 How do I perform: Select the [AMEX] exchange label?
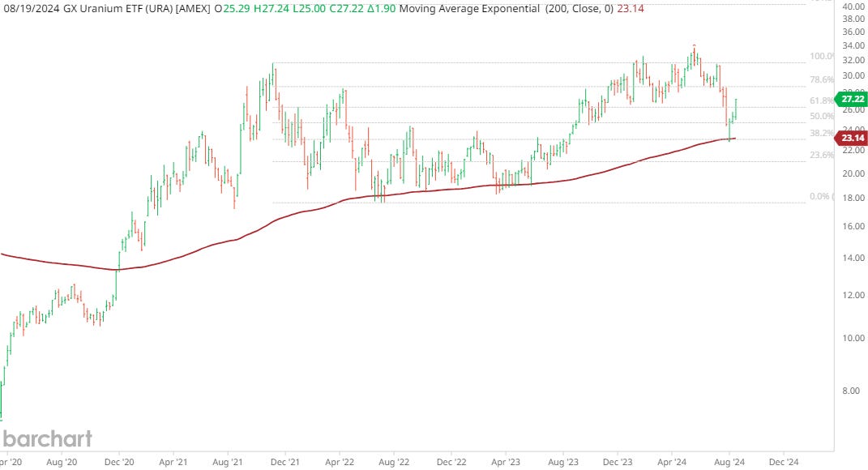[x=193, y=9]
